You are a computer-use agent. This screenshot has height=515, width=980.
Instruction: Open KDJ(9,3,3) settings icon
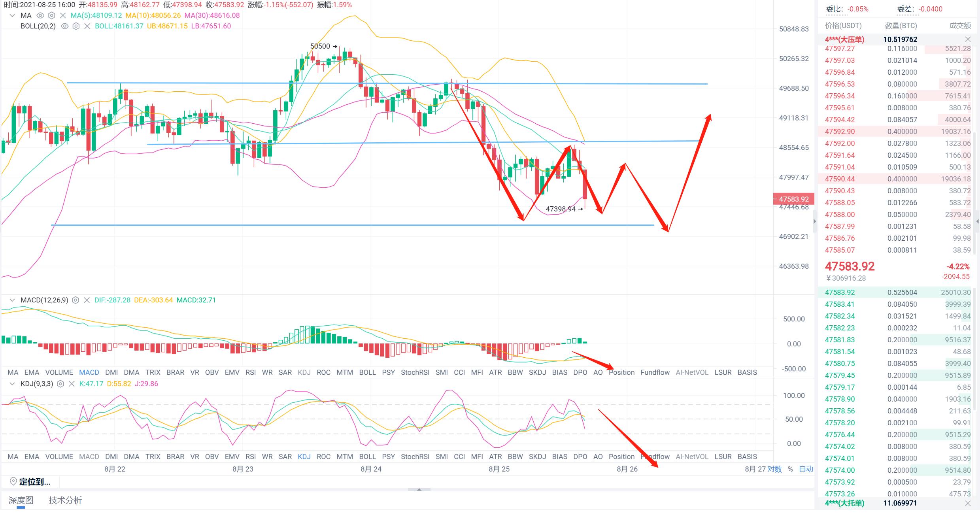point(60,384)
